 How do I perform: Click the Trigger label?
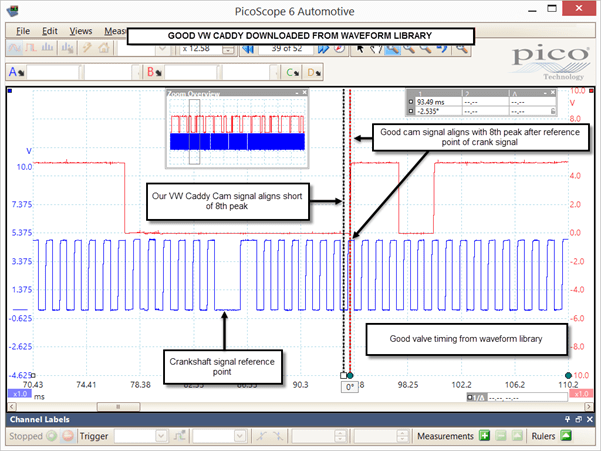(x=94, y=436)
